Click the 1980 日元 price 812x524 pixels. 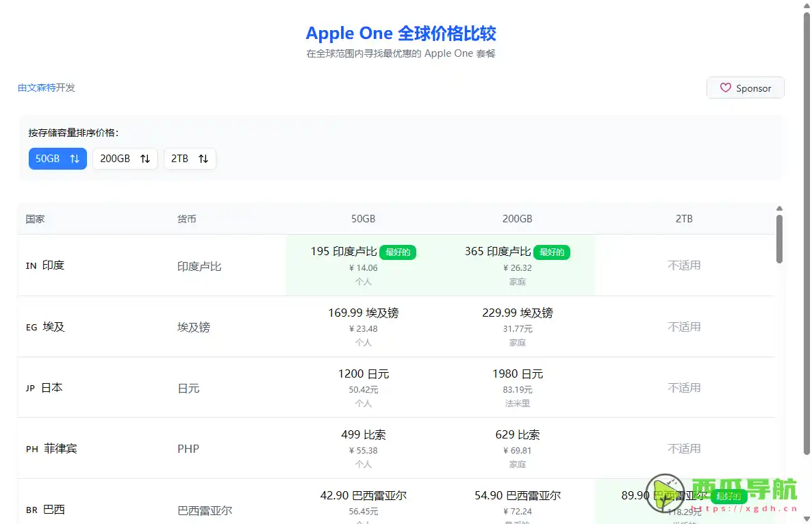(518, 374)
